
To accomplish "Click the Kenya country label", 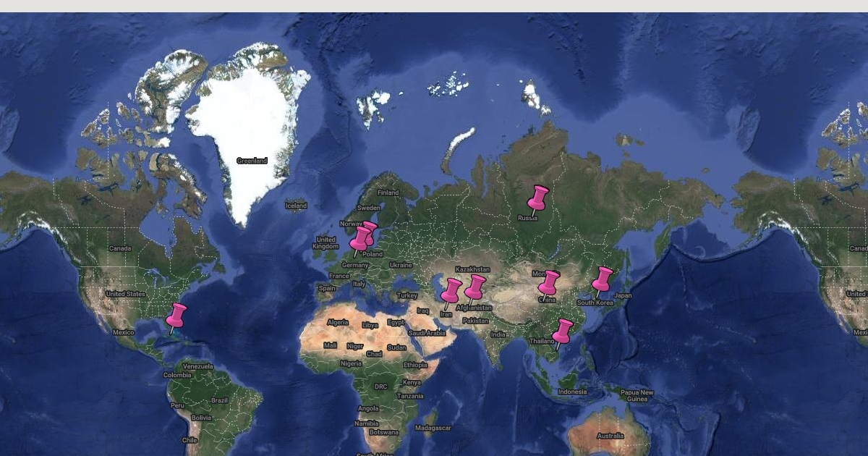I will (412, 382).
